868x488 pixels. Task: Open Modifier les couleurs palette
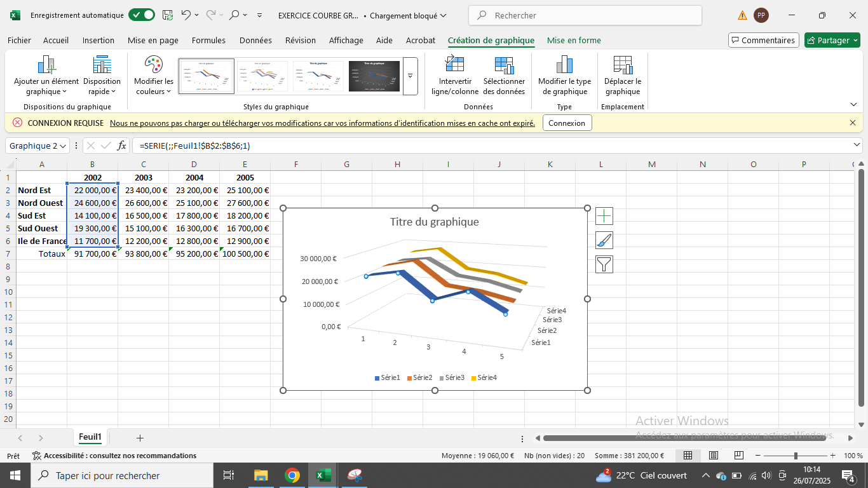point(154,75)
